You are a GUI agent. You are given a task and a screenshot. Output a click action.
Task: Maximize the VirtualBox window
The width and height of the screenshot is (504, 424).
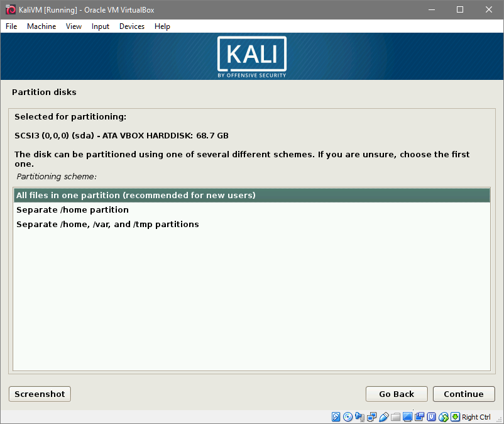click(460, 9)
